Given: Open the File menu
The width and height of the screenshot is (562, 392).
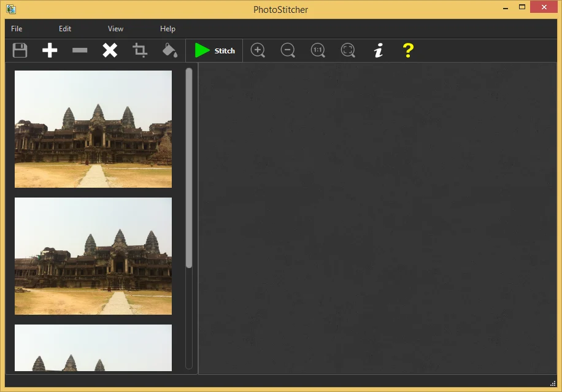Looking at the screenshot, I should pos(17,29).
